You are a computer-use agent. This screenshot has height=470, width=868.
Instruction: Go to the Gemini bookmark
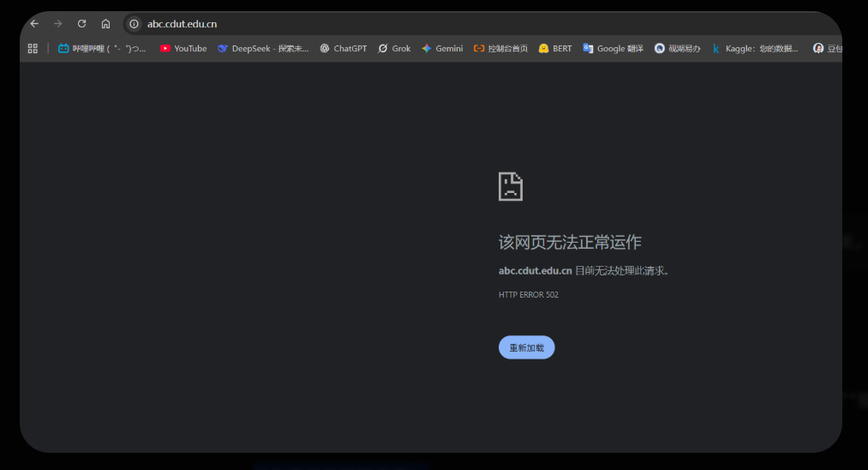click(442, 49)
